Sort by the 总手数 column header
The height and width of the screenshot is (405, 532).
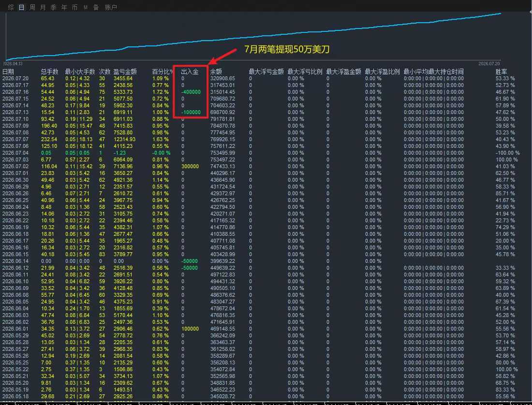click(49, 72)
